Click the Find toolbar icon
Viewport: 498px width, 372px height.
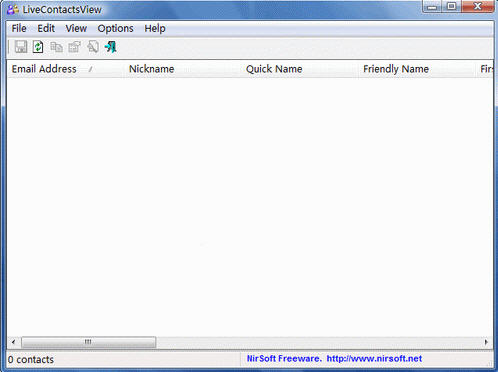coord(93,47)
